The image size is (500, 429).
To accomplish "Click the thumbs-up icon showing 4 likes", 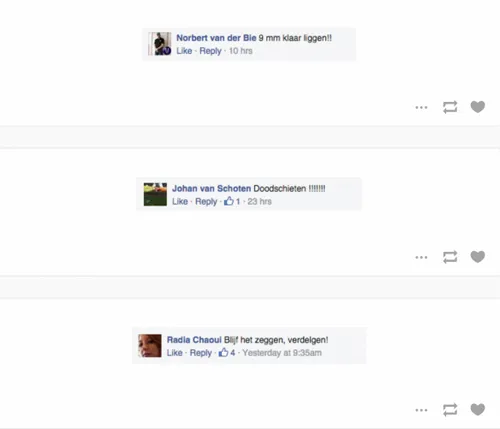I will tap(223, 352).
